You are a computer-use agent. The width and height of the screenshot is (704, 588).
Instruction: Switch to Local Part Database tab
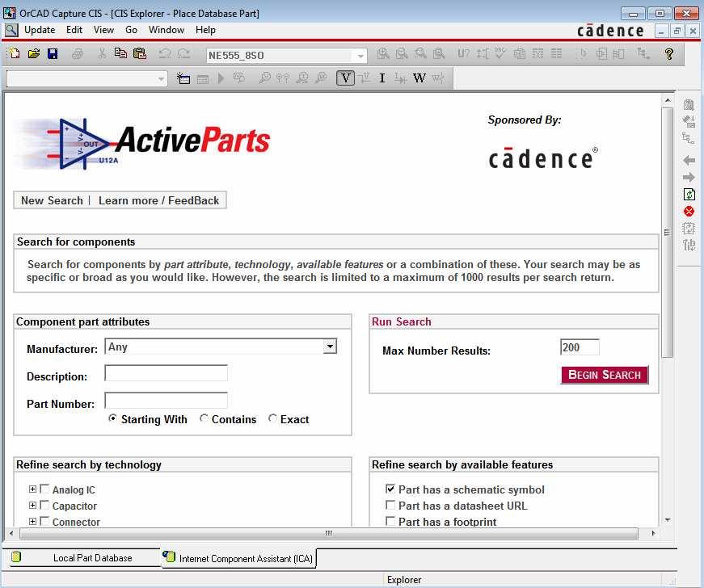pyautogui.click(x=84, y=557)
